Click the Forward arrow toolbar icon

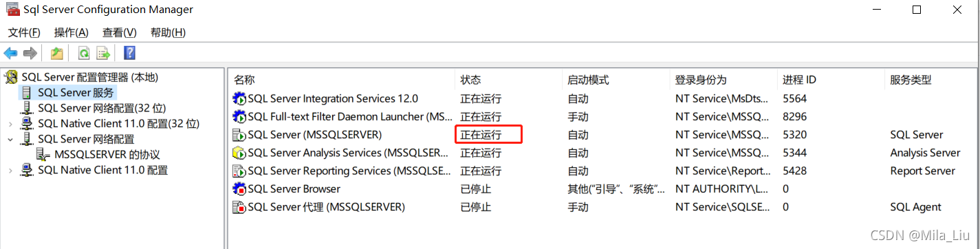(x=30, y=53)
